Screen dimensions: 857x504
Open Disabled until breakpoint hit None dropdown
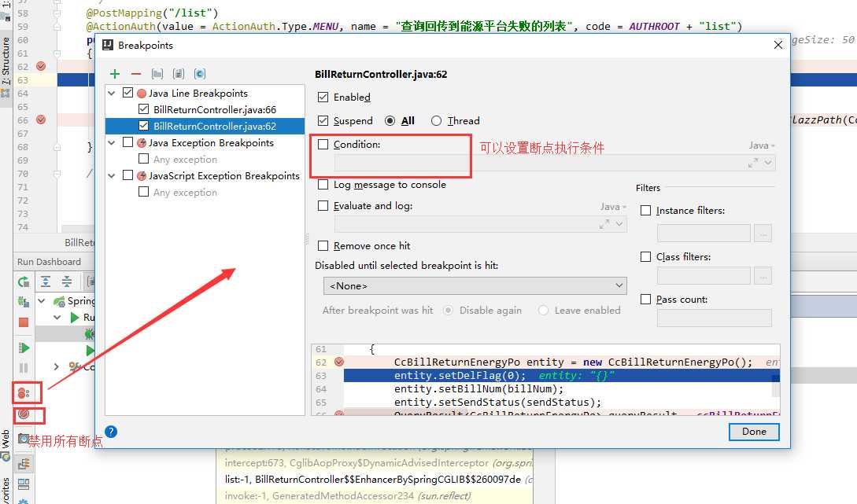475,285
